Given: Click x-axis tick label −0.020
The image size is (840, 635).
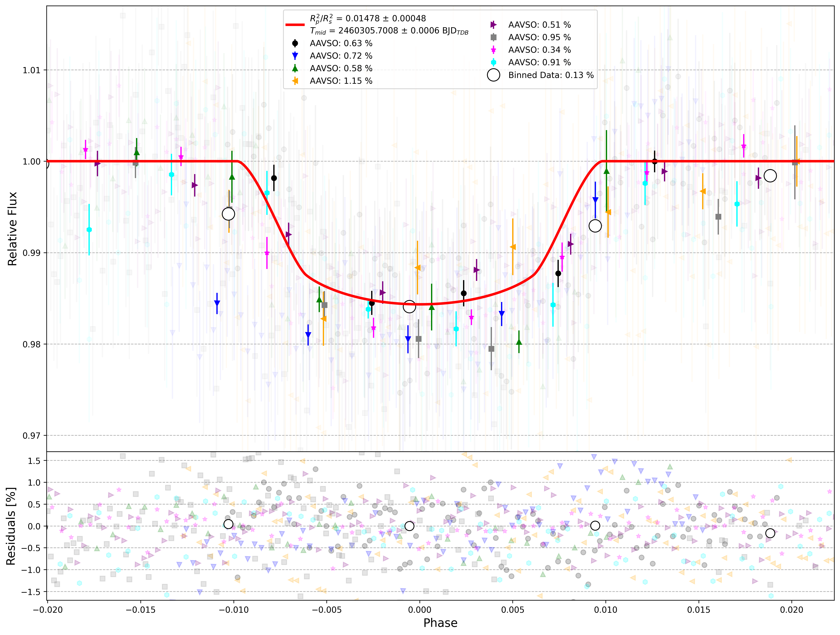Looking at the screenshot, I should tap(48, 610).
